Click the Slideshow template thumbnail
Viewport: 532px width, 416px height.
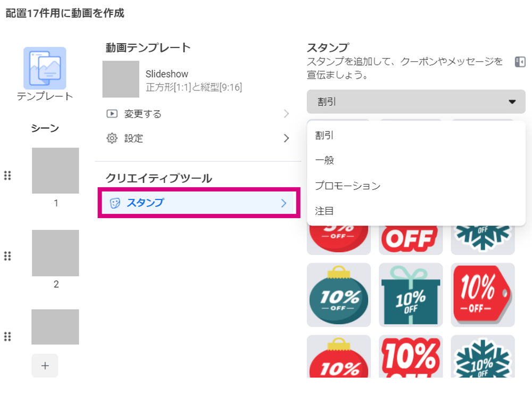coord(121,79)
